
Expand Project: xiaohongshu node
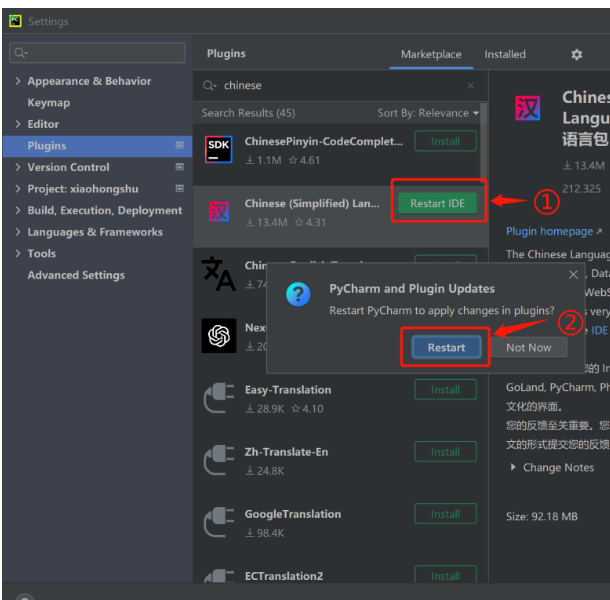tap(18, 189)
